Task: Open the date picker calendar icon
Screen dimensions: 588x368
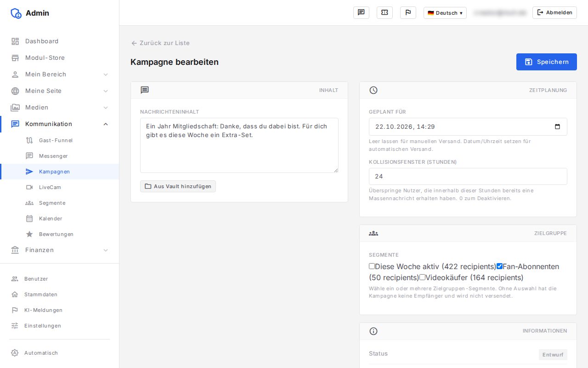Action: coord(557,126)
